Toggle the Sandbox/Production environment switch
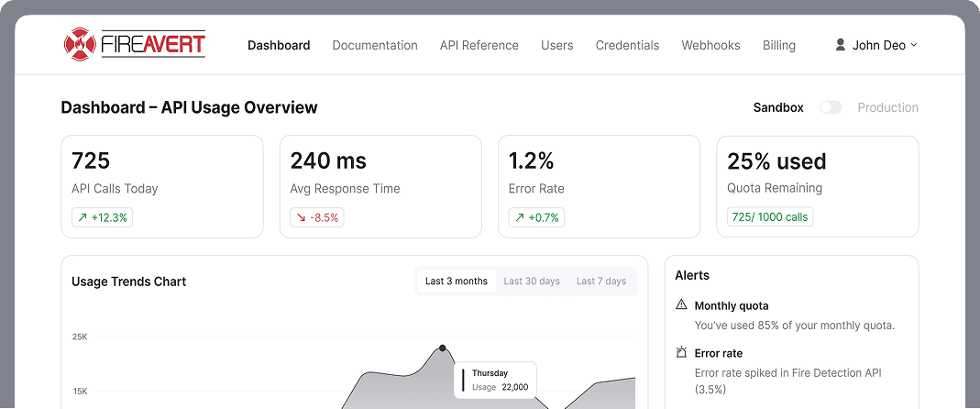Screen dimensions: 980x409 [x=831, y=107]
